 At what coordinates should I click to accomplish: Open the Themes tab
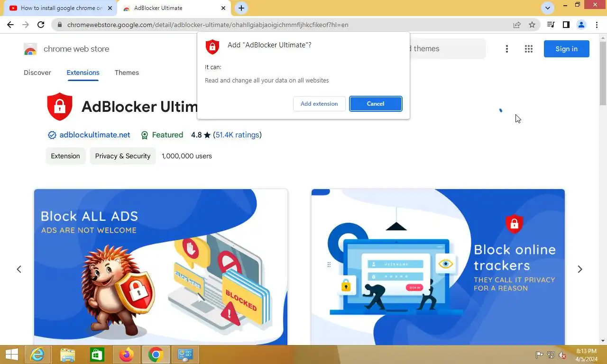tap(127, 73)
